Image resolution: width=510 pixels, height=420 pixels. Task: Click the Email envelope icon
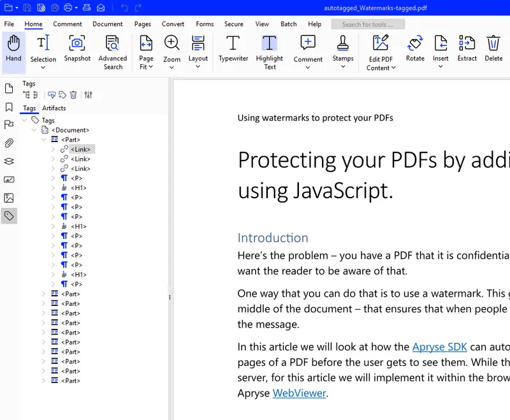(101, 8)
